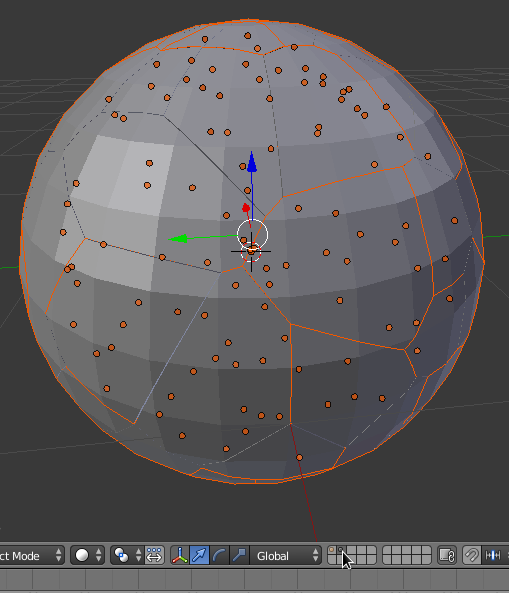The height and width of the screenshot is (593, 509).
Task: Toggle the 3D manipulator axis icon
Action: [x=180, y=556]
